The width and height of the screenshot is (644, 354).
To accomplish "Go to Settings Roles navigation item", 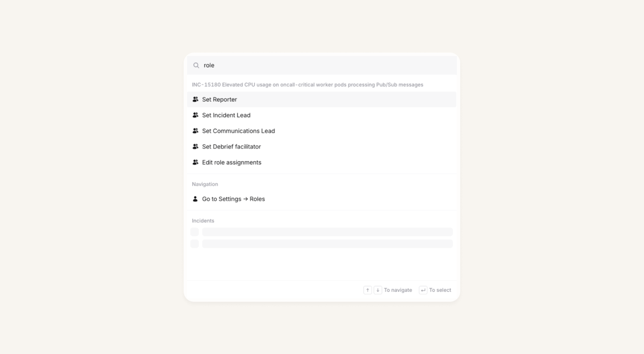I will point(233,199).
